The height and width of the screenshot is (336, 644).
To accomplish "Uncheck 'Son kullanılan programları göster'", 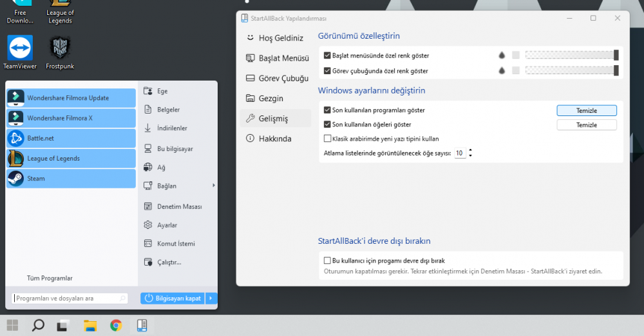I will click(328, 110).
